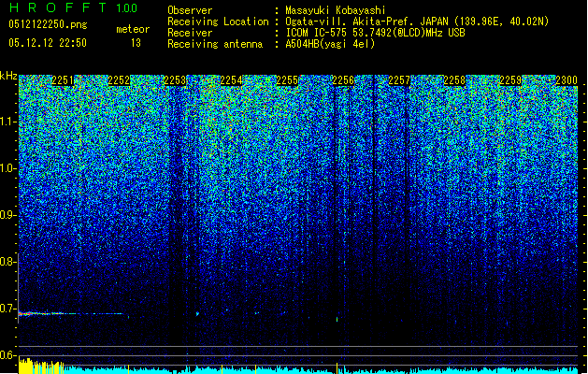Click the date stamp 05.12.12 22:50
The image size is (588, 374).
(48, 43)
